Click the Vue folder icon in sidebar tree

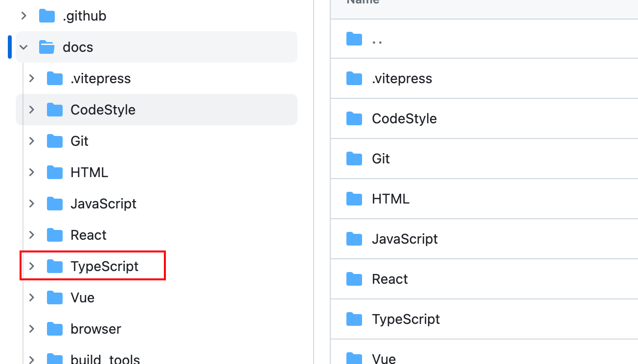click(55, 298)
